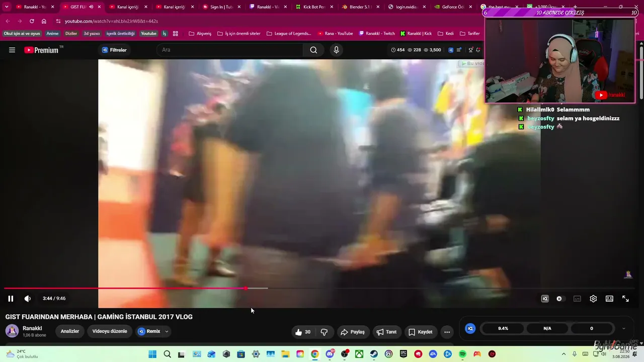Click the 9.4% vidIQ stat
Image resolution: width=644 pixels, height=362 pixels.
pos(503,328)
